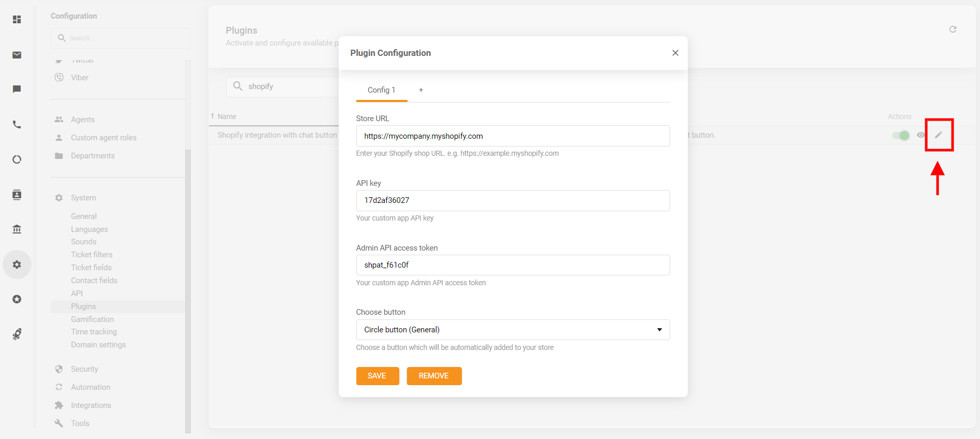The height and width of the screenshot is (439, 980).
Task: Select the Config 1 tab
Action: pyautogui.click(x=381, y=90)
